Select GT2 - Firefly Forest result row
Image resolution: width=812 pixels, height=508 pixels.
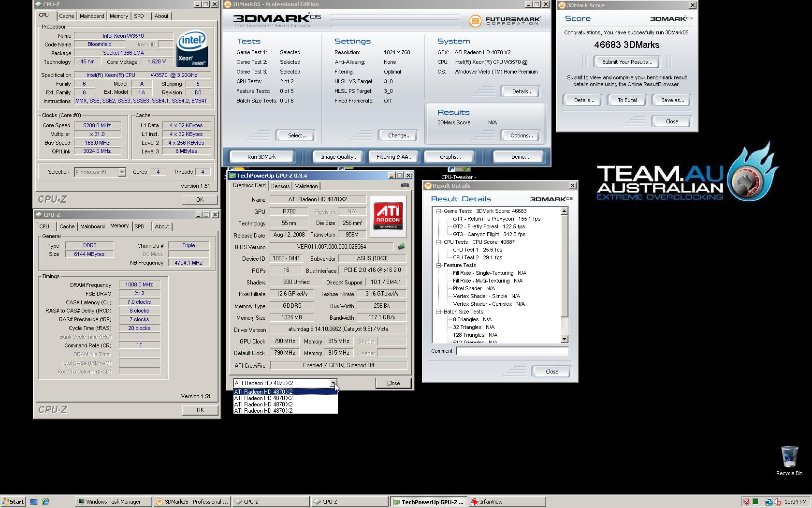pos(489,226)
